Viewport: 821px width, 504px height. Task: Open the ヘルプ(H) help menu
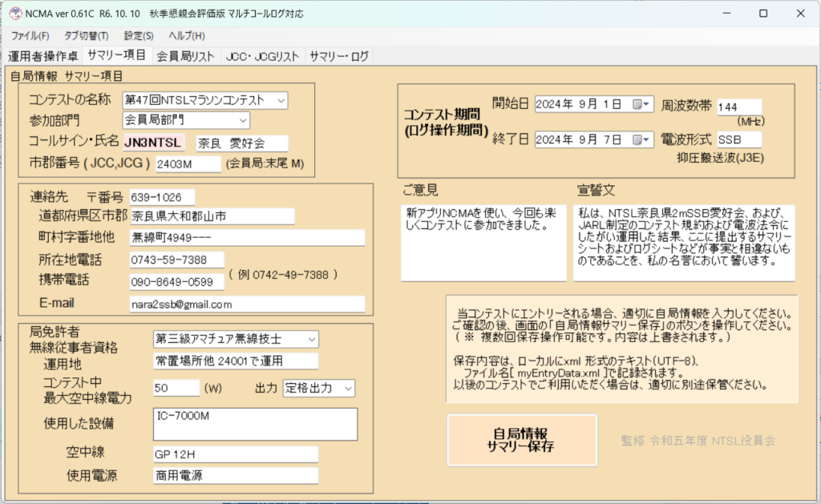click(x=186, y=36)
